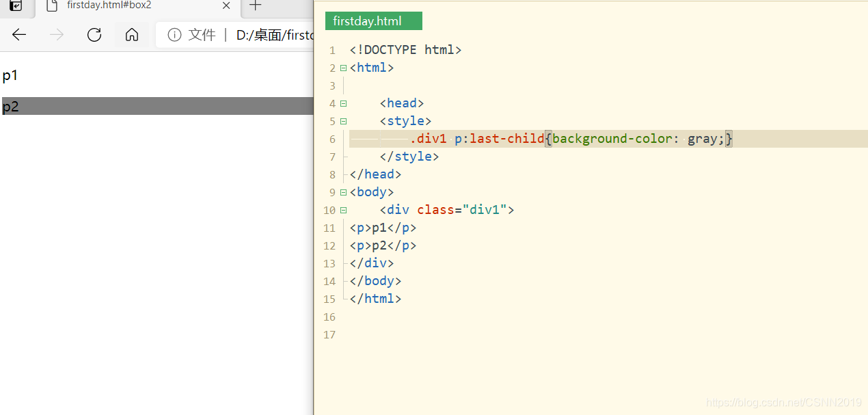Open a new browser tab
The image size is (868, 415).
[255, 5]
